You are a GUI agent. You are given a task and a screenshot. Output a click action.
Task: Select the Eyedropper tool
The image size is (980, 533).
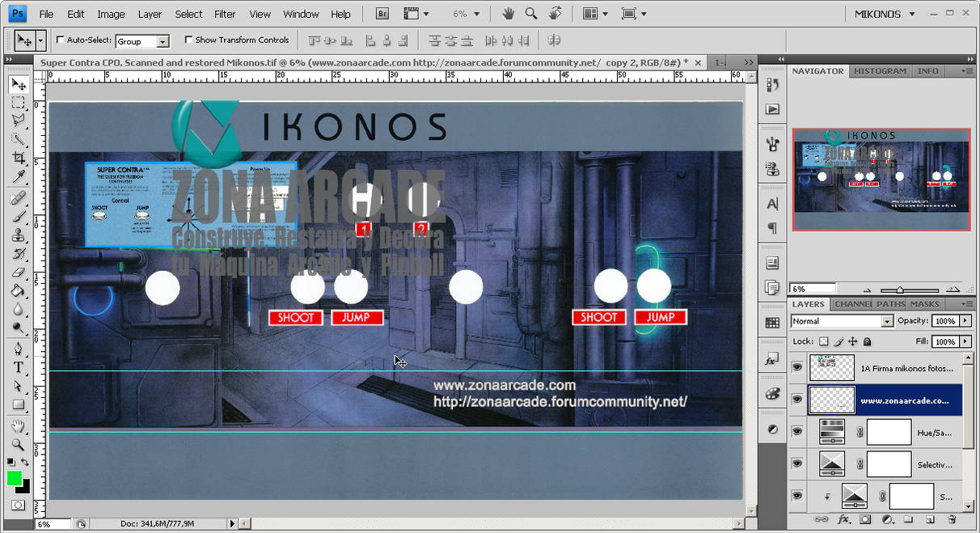(x=18, y=176)
